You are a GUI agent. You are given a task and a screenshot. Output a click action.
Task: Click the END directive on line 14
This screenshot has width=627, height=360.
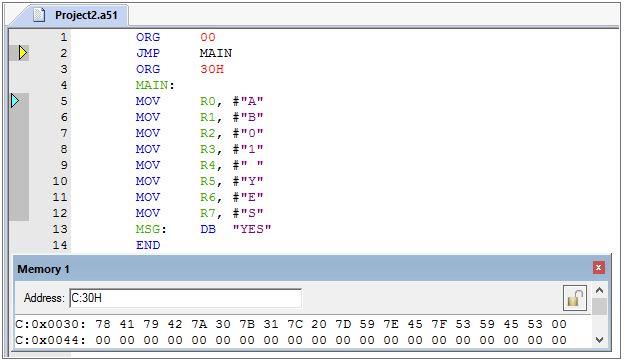[148, 245]
